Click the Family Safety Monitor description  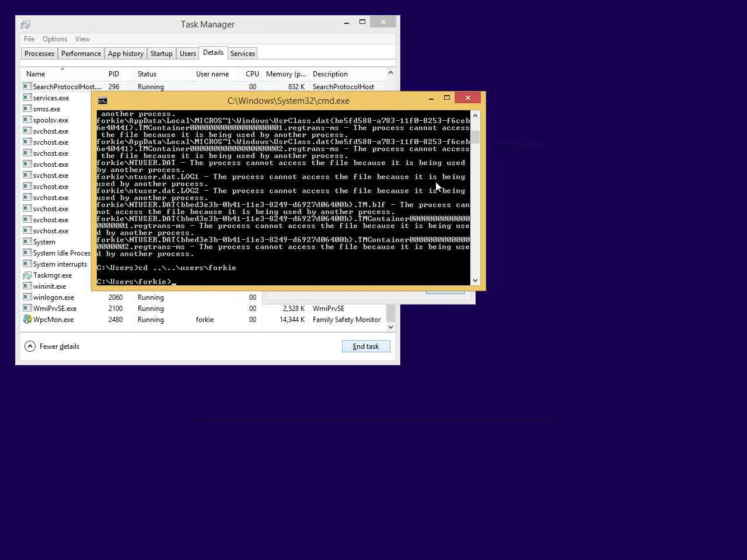coord(347,319)
